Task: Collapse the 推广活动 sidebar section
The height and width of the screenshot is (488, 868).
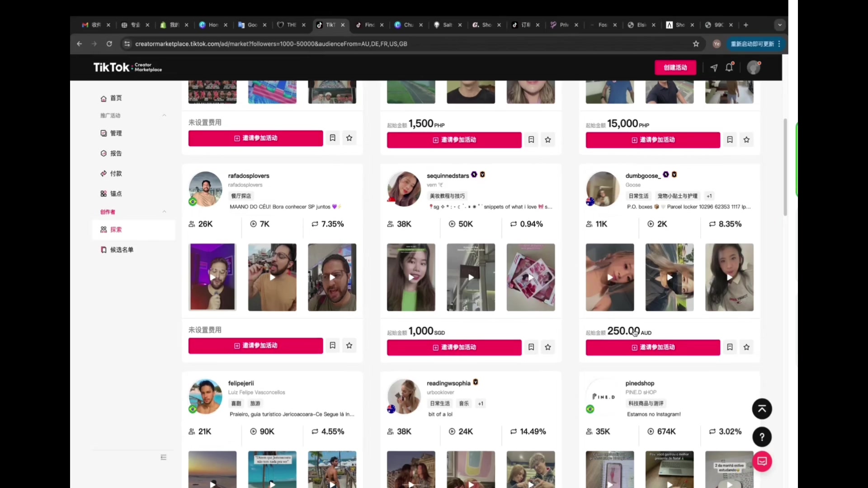Action: [x=164, y=116]
